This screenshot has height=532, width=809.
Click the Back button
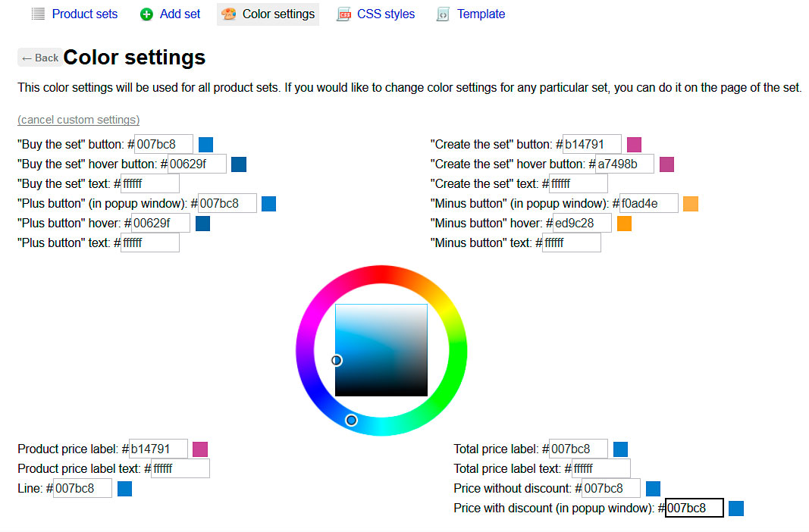click(39, 58)
